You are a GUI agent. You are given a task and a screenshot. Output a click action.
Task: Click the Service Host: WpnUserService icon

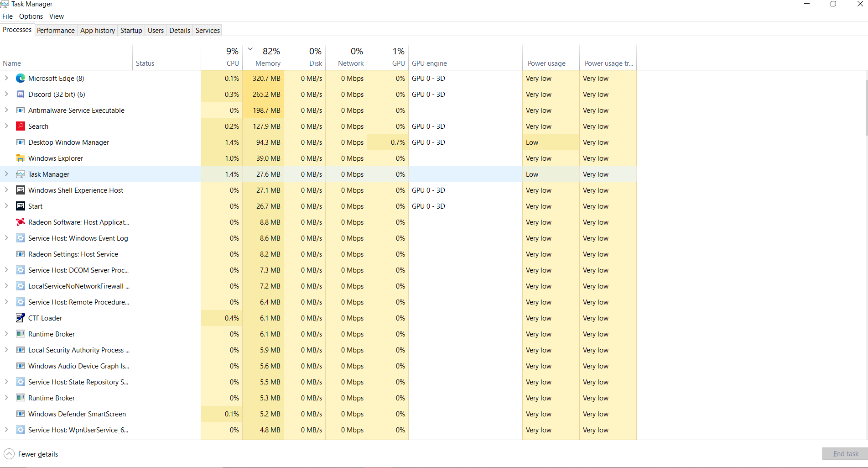[x=21, y=430]
